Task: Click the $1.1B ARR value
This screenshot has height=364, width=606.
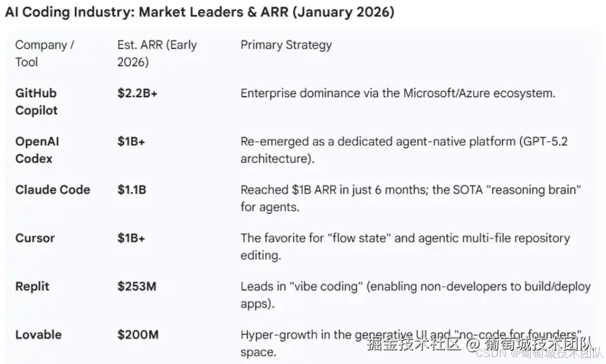Action: pyautogui.click(x=131, y=190)
